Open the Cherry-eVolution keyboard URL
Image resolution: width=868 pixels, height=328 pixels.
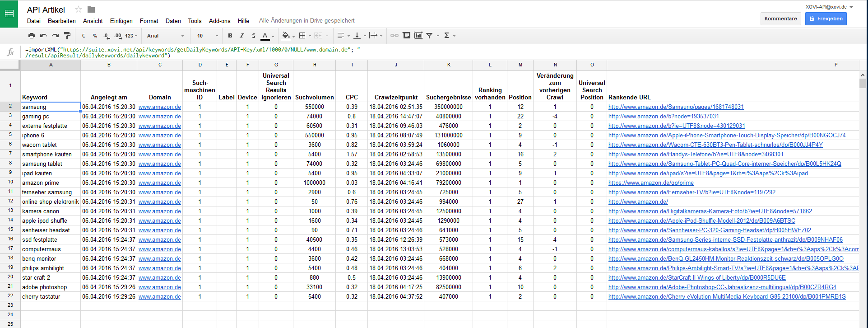coord(727,297)
